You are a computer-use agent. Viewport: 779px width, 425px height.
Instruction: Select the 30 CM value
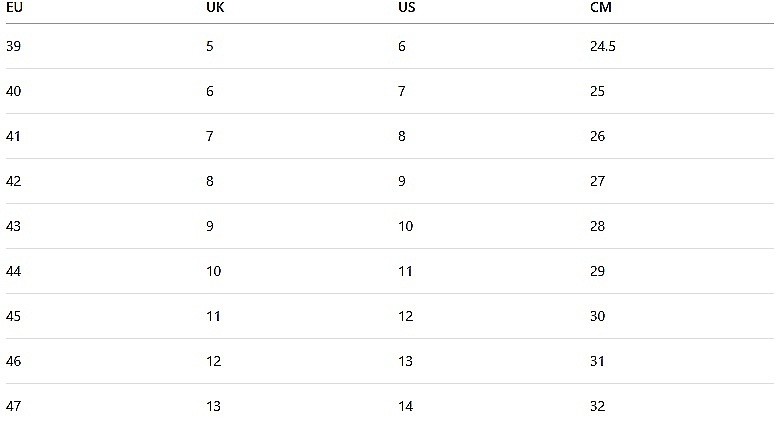598,316
